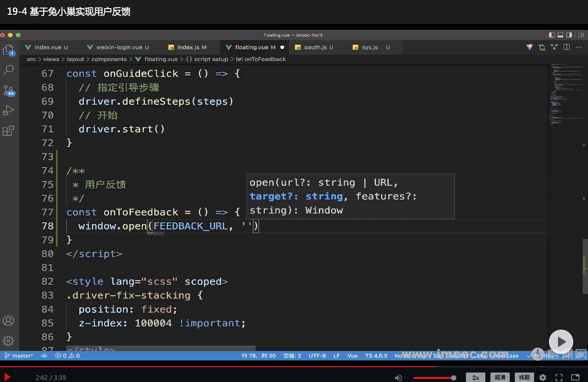Adjust the volume slider

[x=435, y=377]
